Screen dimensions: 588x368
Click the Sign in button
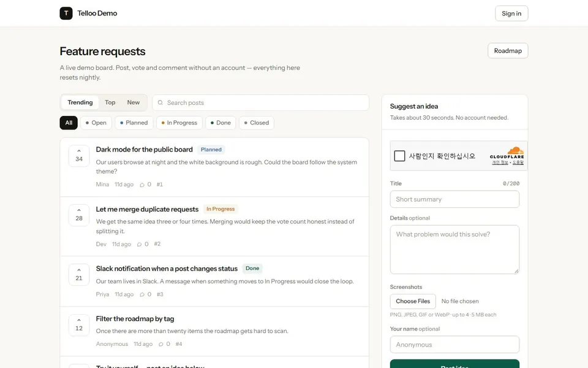(511, 13)
